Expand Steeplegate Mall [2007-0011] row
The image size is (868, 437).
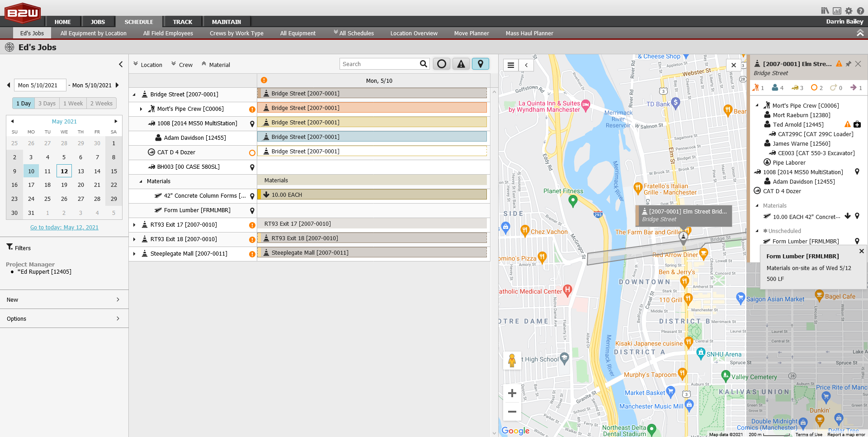(134, 254)
